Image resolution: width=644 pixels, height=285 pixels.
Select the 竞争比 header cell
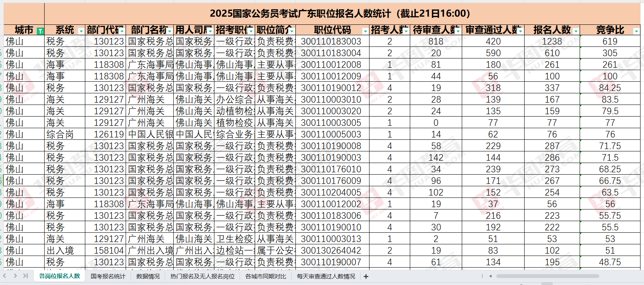pos(610,30)
